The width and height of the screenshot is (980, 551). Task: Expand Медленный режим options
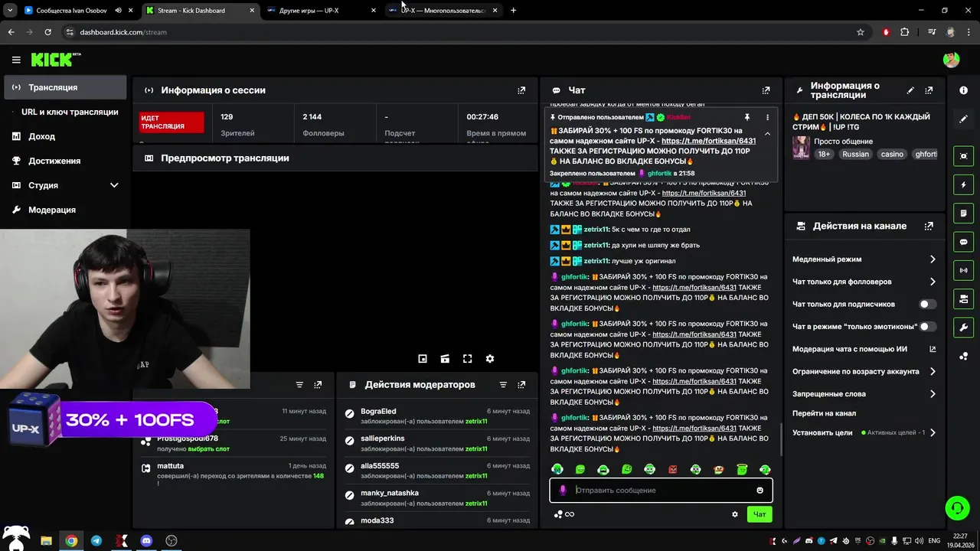click(933, 259)
